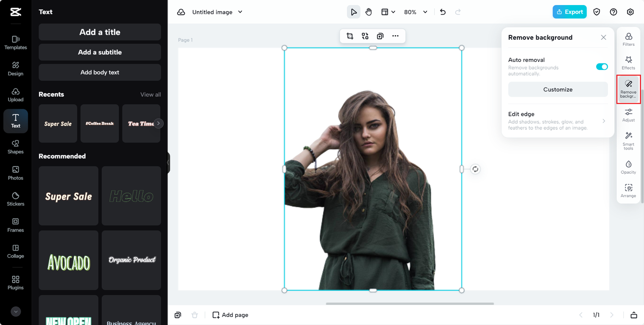The image size is (644, 325).
Task: Open the Remove background tool
Action: [628, 89]
